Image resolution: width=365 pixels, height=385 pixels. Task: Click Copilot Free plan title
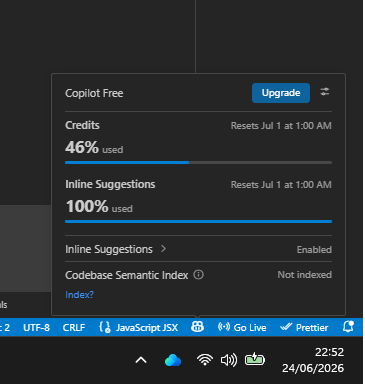click(94, 93)
